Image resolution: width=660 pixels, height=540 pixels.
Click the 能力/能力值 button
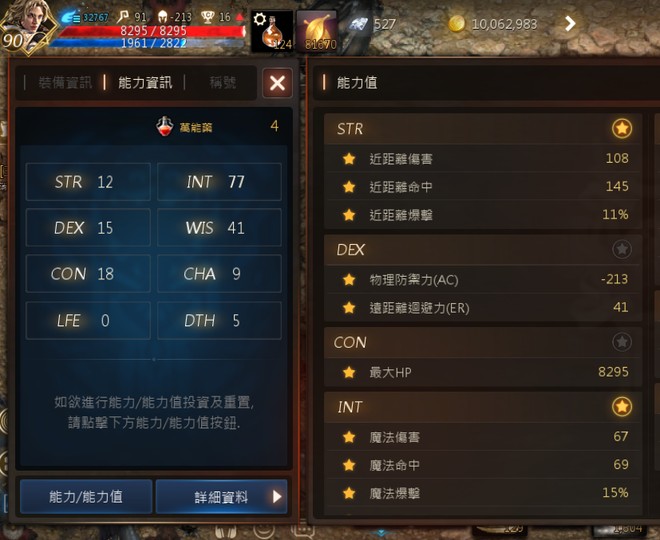tap(86, 497)
